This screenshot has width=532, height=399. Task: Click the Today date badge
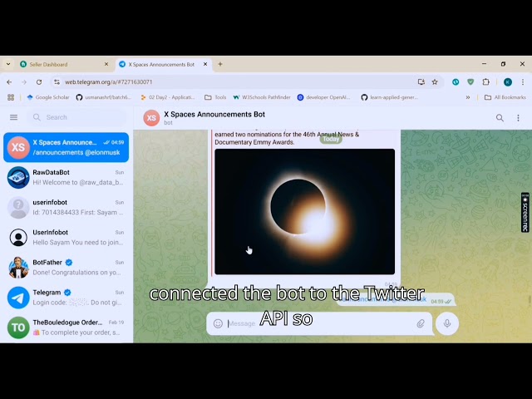tap(331, 139)
